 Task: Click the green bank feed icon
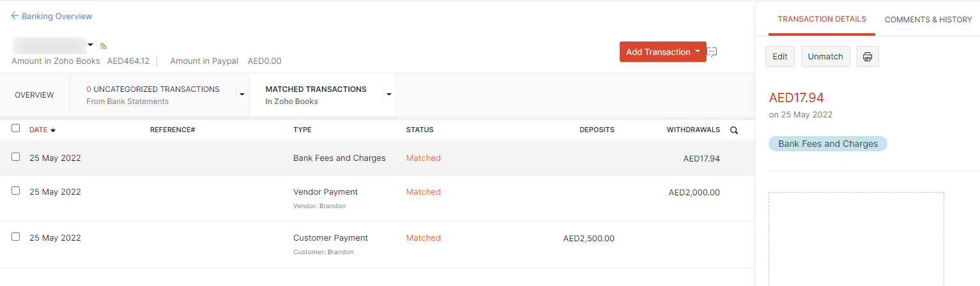click(x=103, y=46)
